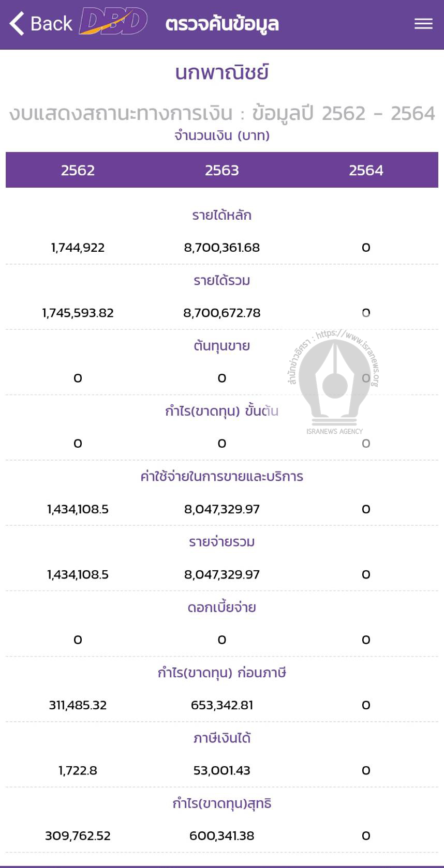Select the 2564 year column header

[x=366, y=170]
